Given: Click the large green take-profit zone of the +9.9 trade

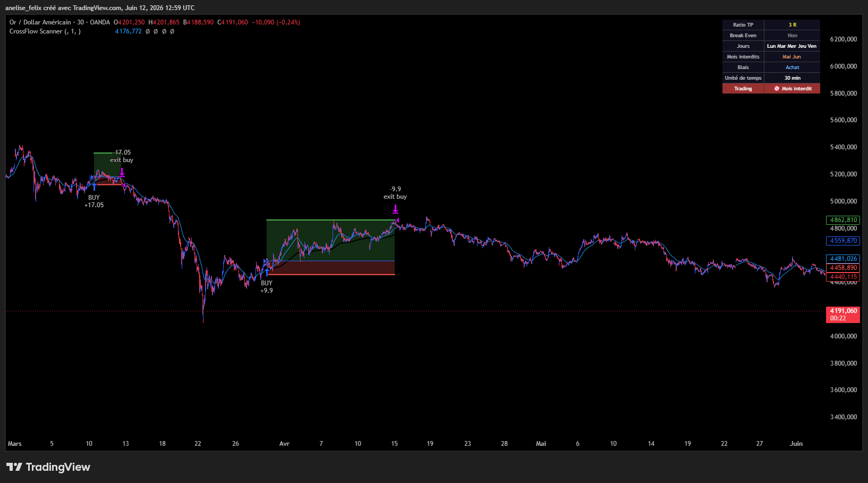Looking at the screenshot, I should (x=330, y=240).
